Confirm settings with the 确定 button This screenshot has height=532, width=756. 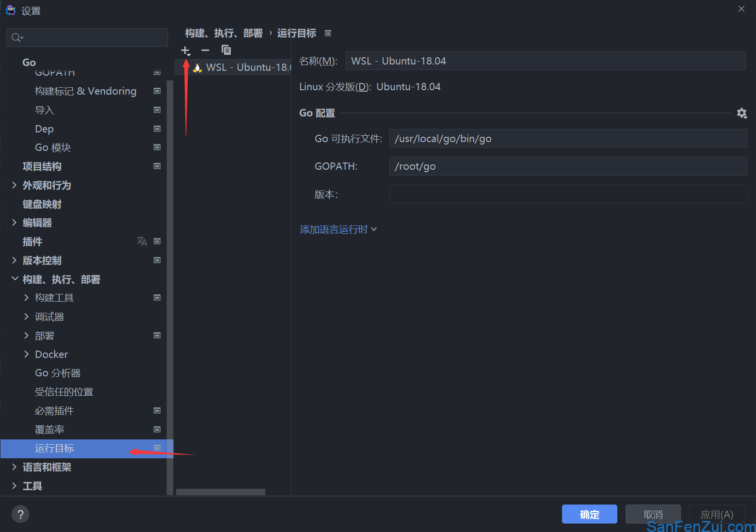click(589, 514)
